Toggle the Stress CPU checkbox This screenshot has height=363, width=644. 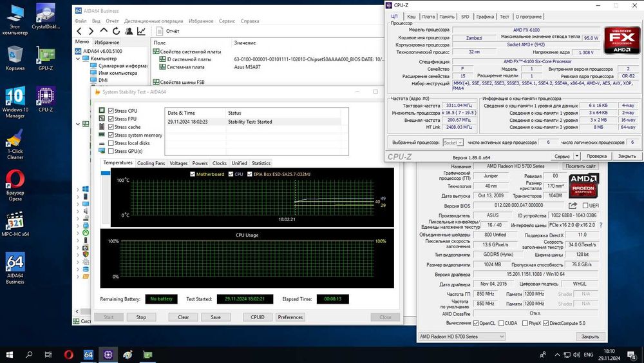(x=111, y=111)
